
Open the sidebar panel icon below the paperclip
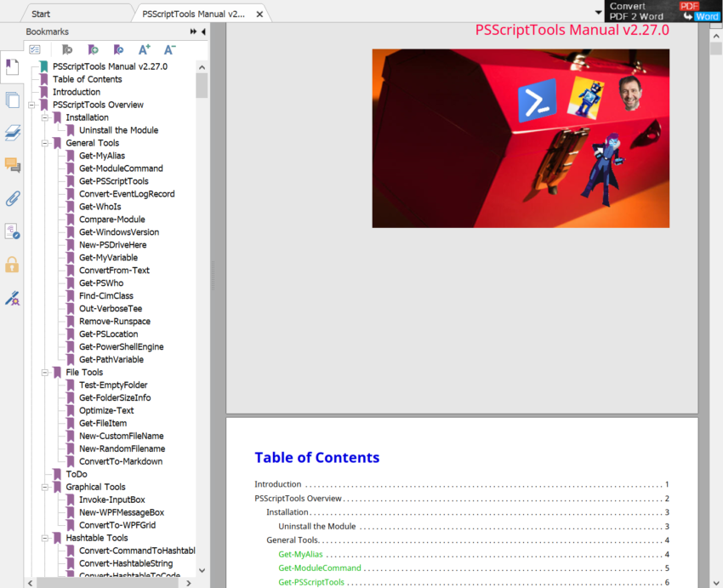12,231
